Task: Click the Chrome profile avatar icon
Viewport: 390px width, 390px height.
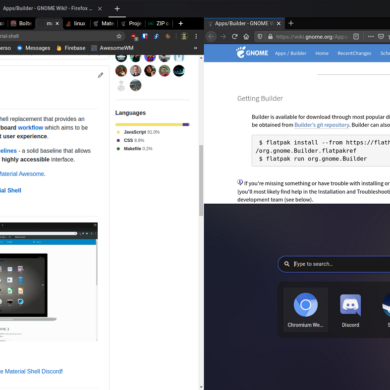Action: (x=184, y=36)
